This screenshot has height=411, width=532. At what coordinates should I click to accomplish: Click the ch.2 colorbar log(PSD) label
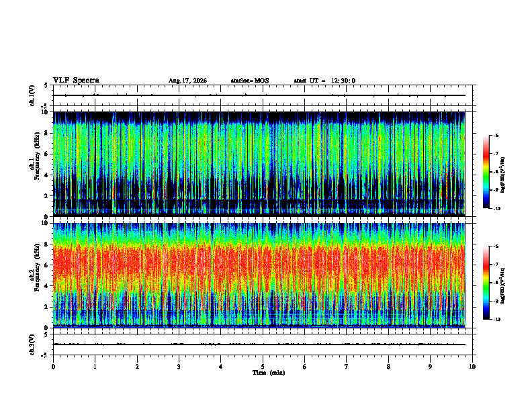pyautogui.click(x=503, y=285)
